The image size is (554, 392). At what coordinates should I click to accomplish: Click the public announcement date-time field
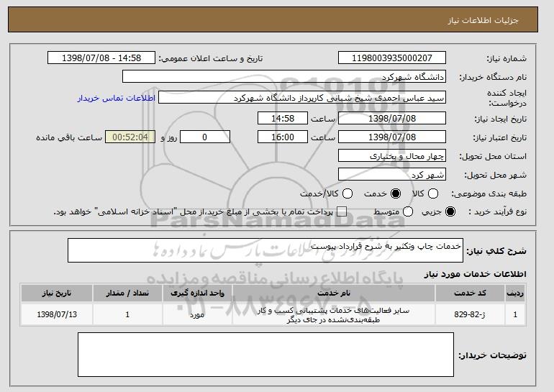pos(101,58)
